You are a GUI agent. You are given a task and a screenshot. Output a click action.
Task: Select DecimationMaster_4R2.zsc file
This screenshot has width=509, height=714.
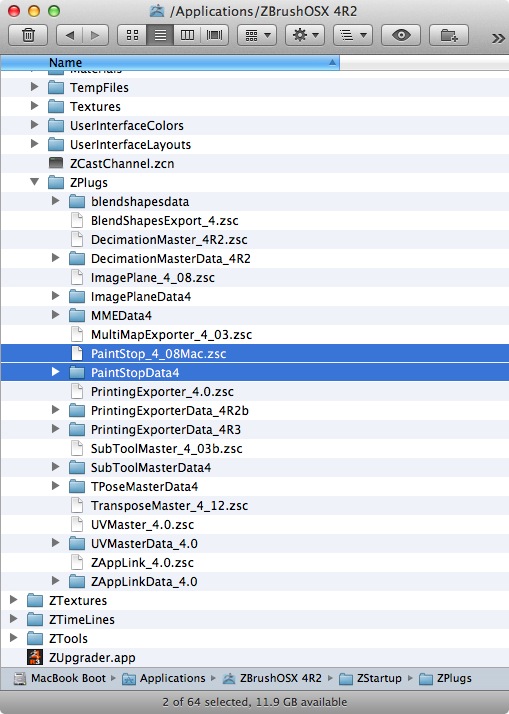coord(169,240)
